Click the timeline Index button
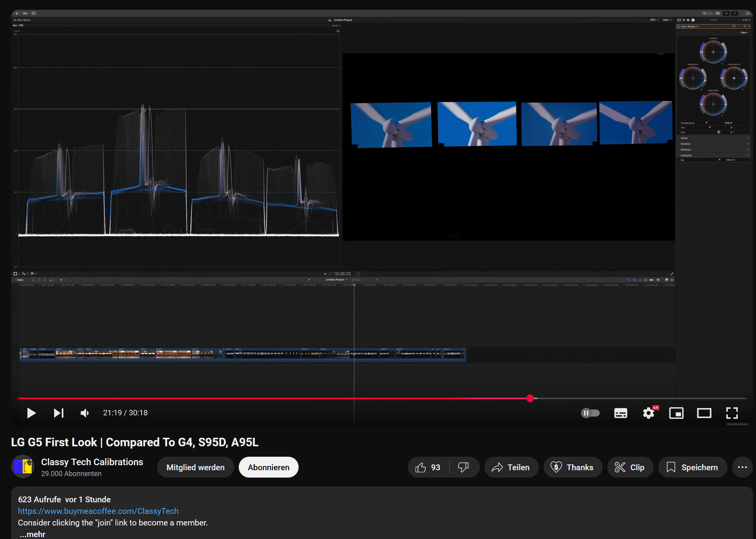 pyautogui.click(x=20, y=280)
